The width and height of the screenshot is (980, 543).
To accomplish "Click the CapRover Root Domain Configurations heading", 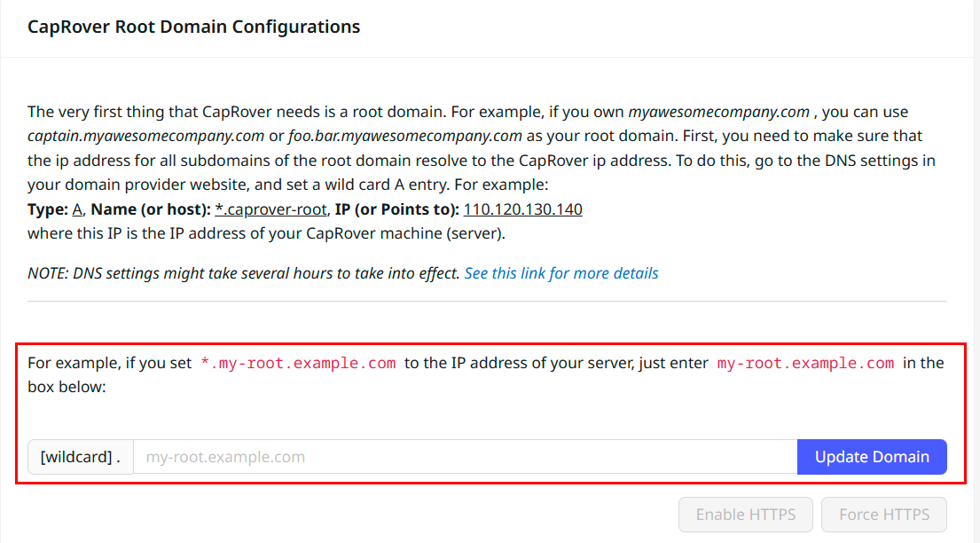I will point(193,27).
